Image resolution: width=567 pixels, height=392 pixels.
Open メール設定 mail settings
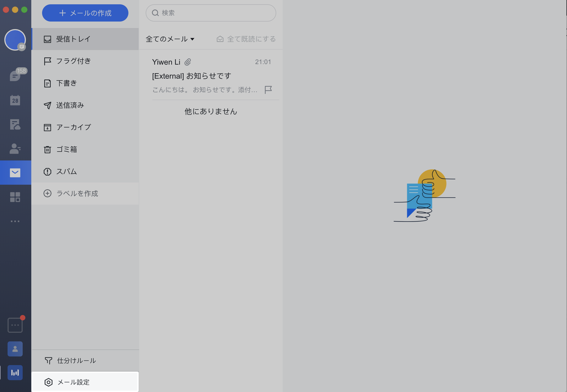[74, 382]
